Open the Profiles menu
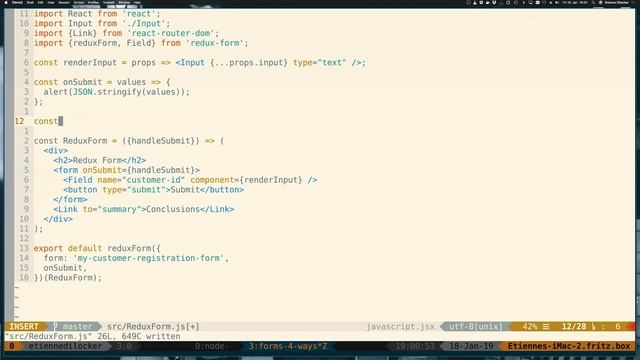The height and width of the screenshot is (360, 640). [x=93, y=2]
